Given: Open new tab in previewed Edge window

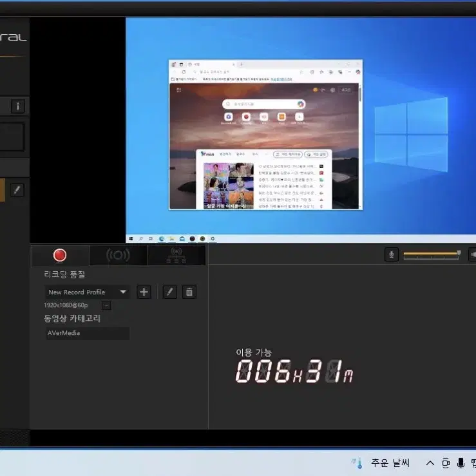Looking at the screenshot, I should point(242,64).
